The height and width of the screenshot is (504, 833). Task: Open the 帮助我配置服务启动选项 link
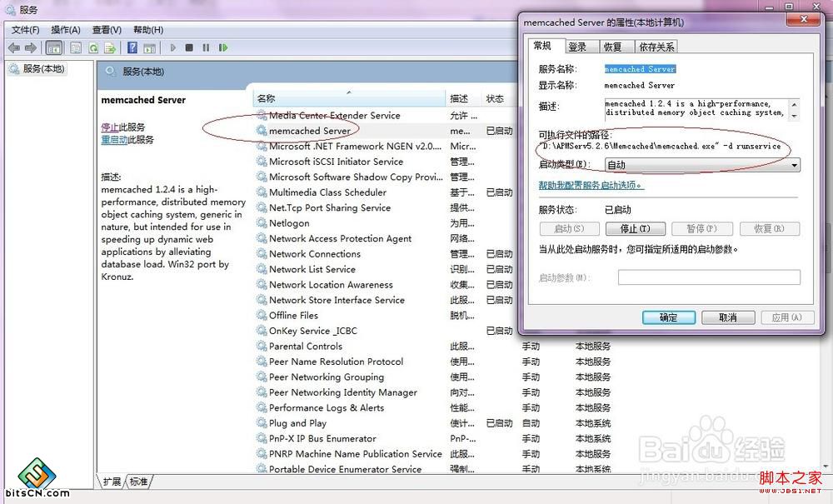point(591,185)
